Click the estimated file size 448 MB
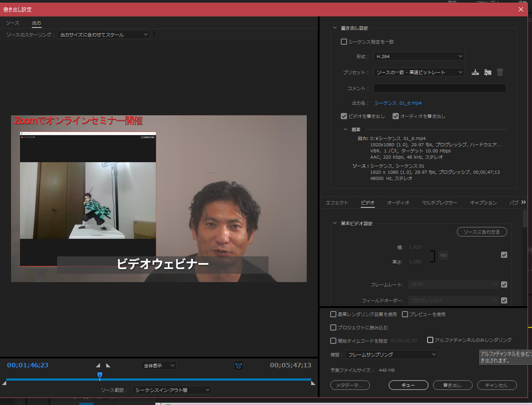 (386, 370)
